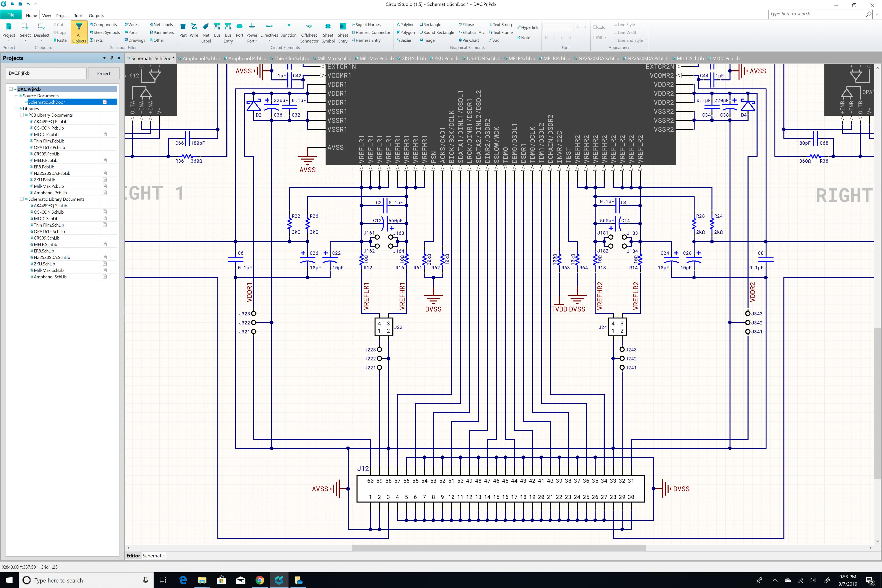Collapse PCB Library Documents folder
The height and width of the screenshot is (588, 882).
(22, 115)
